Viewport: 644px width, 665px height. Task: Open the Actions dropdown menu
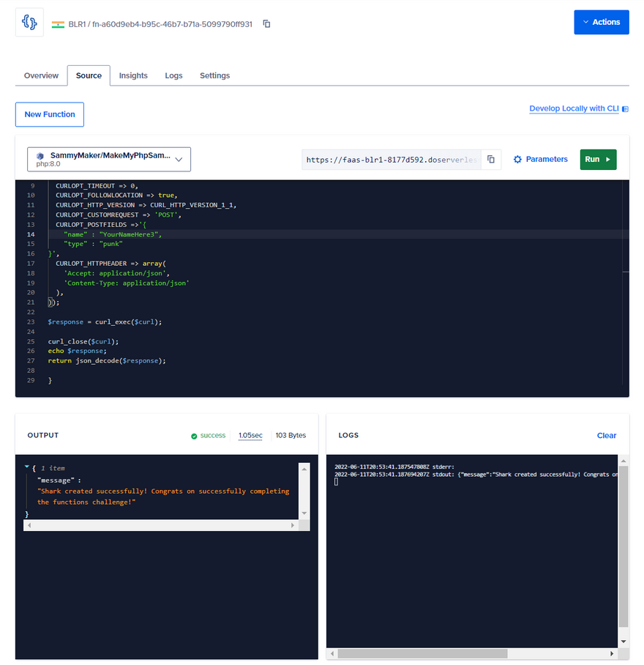pyautogui.click(x=601, y=22)
